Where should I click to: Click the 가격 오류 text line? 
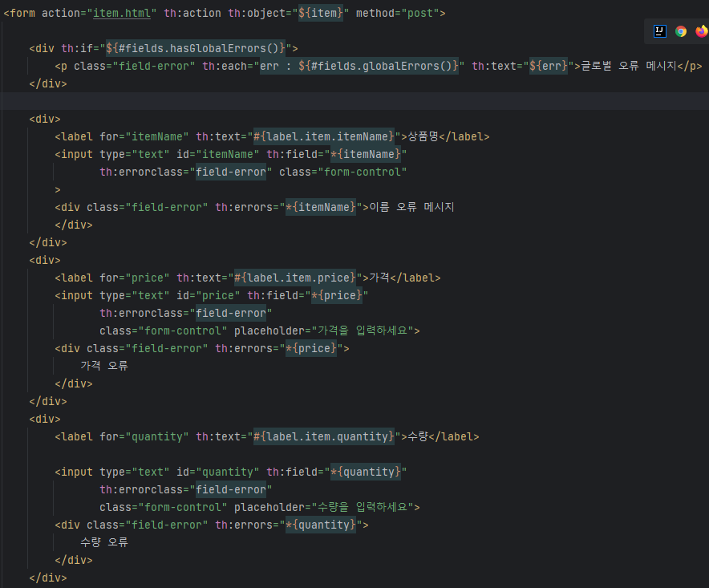(x=104, y=366)
